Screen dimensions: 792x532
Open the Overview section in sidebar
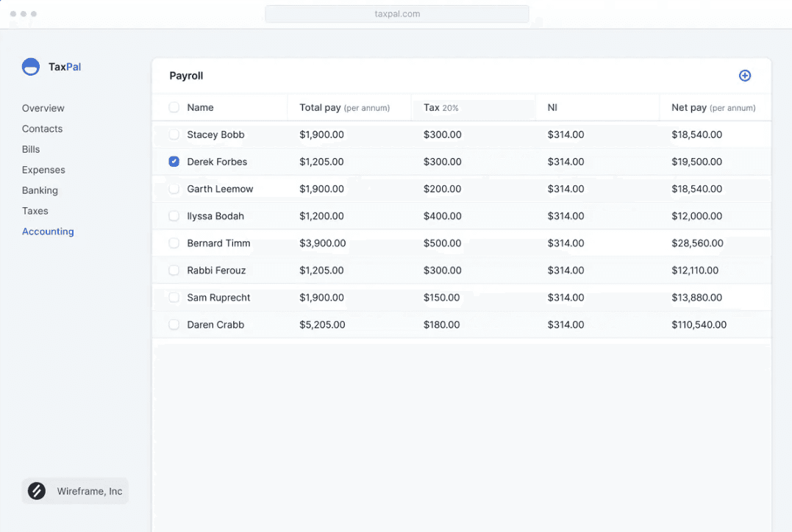coord(43,108)
